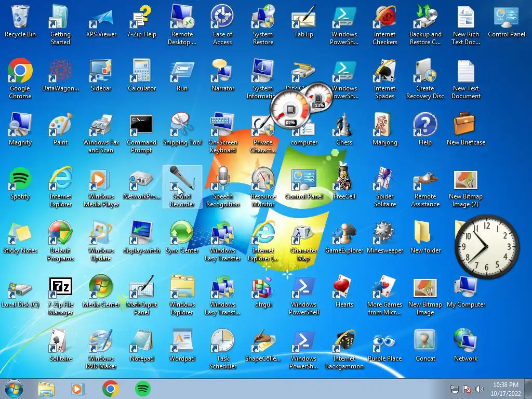Screen dimensions: 532x399
Task: Select the Sync Center icon
Action: coord(182,232)
